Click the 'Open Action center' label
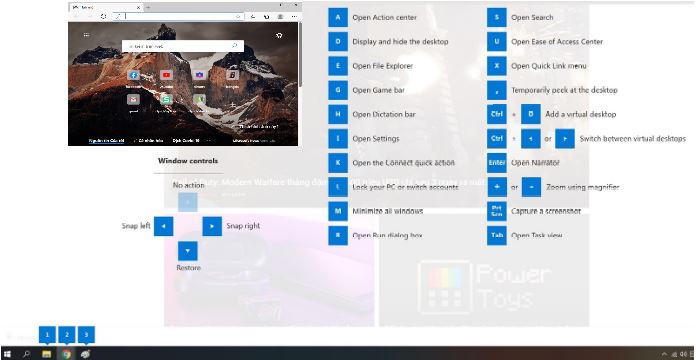This screenshot has width=696, height=360. coord(384,17)
